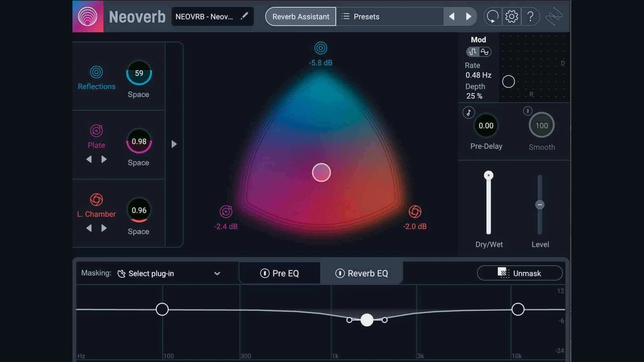
Task: Go to the next preset arrow
Action: pos(469,16)
